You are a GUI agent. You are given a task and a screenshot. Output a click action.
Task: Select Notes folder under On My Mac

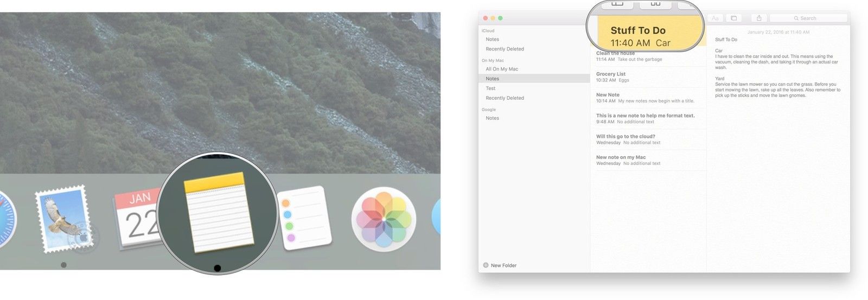534,79
